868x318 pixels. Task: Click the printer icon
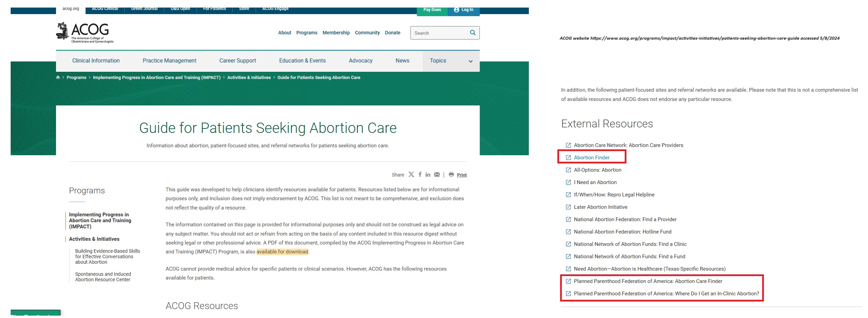pyautogui.click(x=451, y=174)
